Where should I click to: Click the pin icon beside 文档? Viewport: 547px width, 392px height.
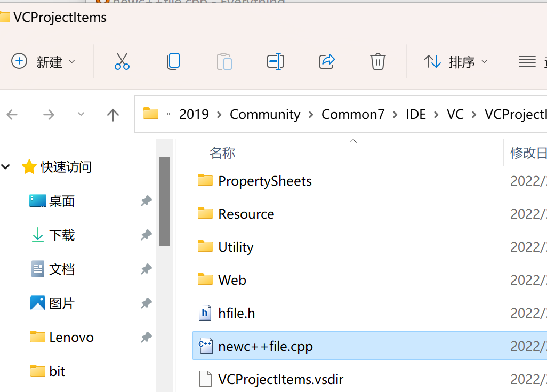point(146,269)
